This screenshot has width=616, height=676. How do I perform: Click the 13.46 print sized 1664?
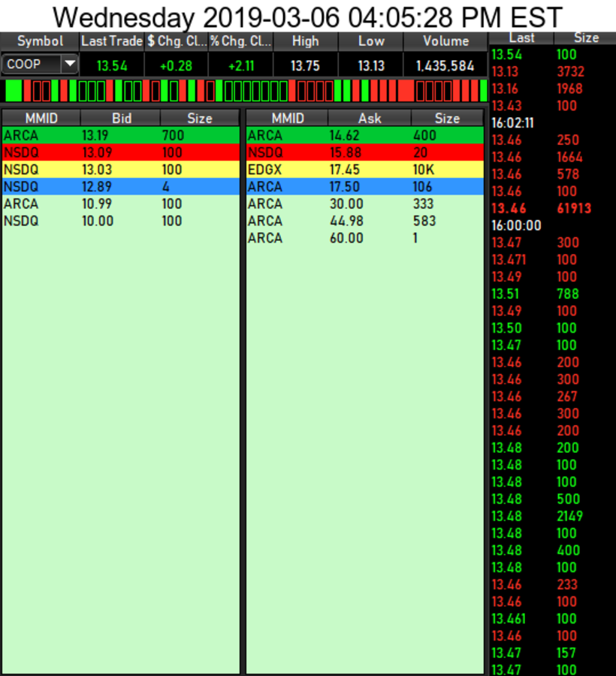553,158
